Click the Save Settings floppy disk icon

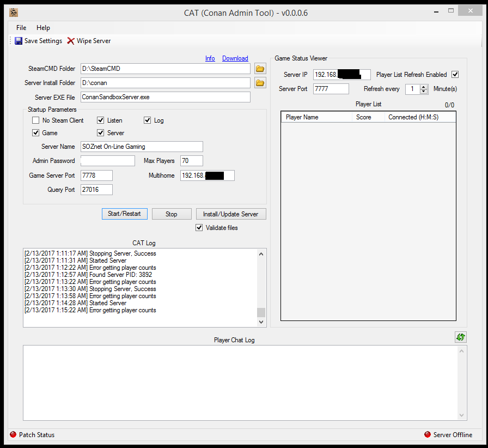(x=19, y=41)
